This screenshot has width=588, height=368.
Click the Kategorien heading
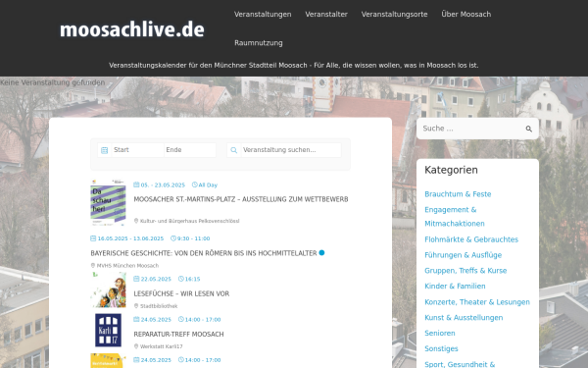451,170
